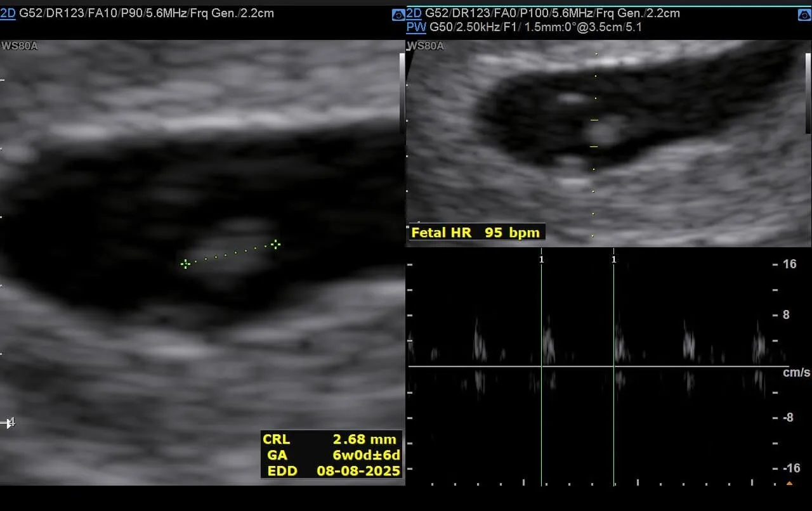The image size is (812, 511).
Task: Click the orange triangle below the velocity scale
Action: [789, 484]
